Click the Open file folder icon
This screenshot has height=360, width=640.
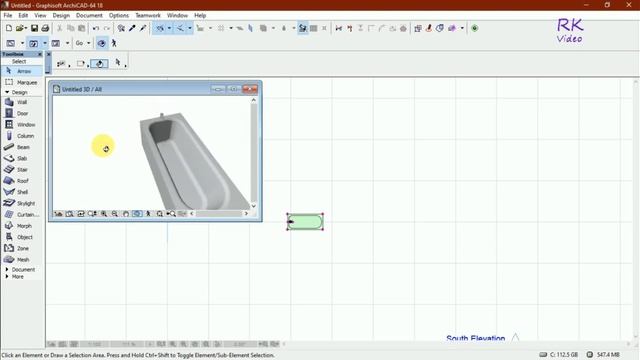(19, 28)
